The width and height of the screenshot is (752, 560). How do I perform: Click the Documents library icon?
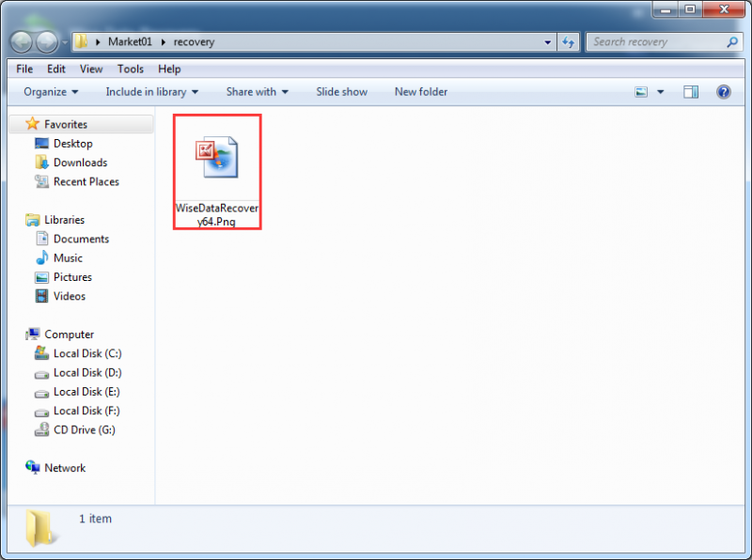point(42,239)
